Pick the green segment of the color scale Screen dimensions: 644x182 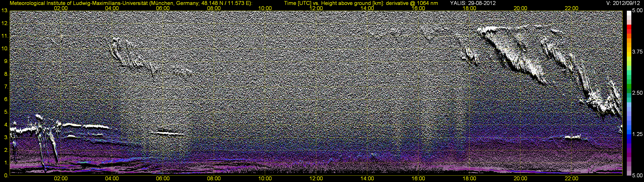[629, 86]
